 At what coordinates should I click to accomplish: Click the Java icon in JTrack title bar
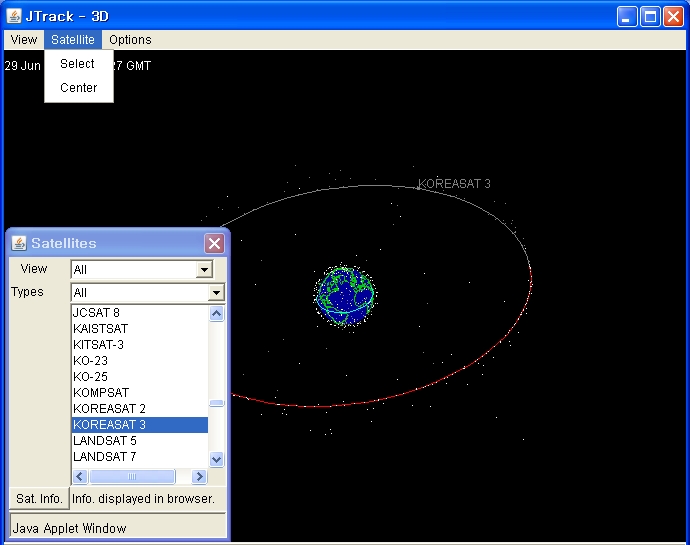[14, 16]
